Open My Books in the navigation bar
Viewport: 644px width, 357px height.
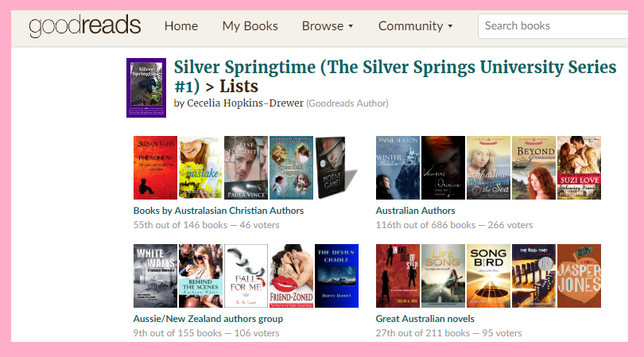[x=250, y=26]
